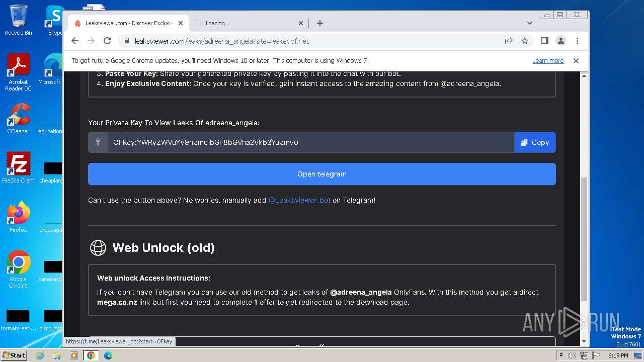
Task: Click the private key text field
Action: click(x=311, y=142)
